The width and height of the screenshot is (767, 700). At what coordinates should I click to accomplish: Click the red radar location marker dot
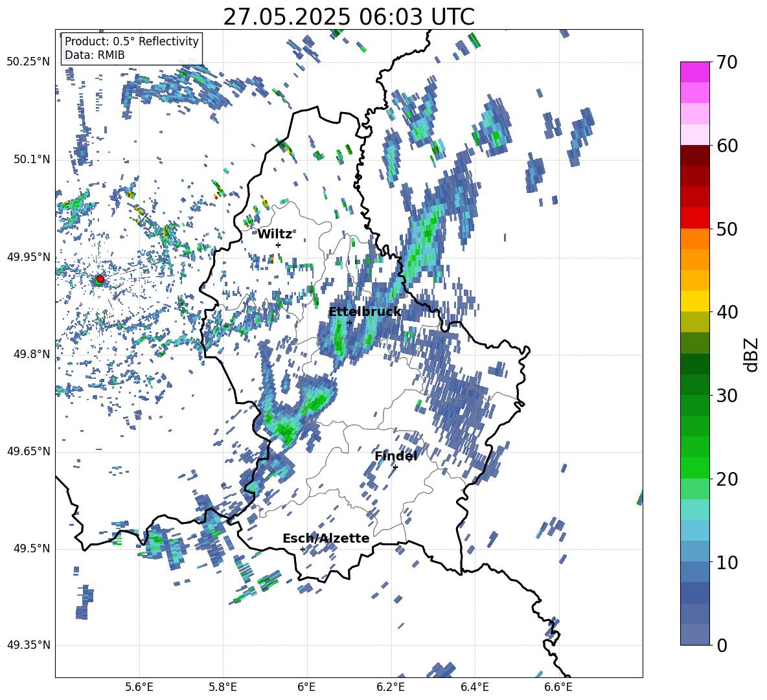[x=100, y=278]
